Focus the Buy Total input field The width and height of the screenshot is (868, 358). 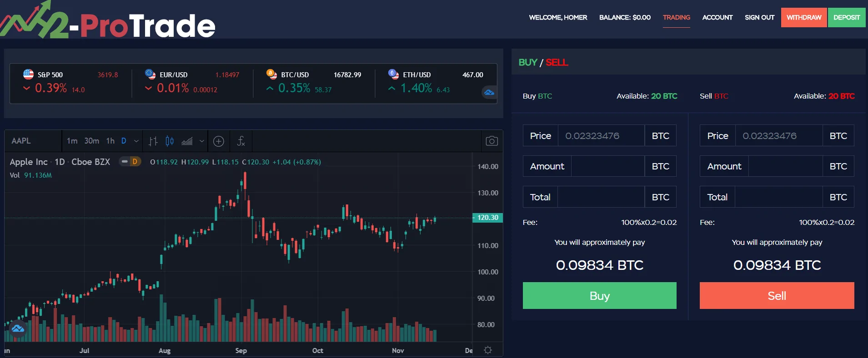coord(601,197)
